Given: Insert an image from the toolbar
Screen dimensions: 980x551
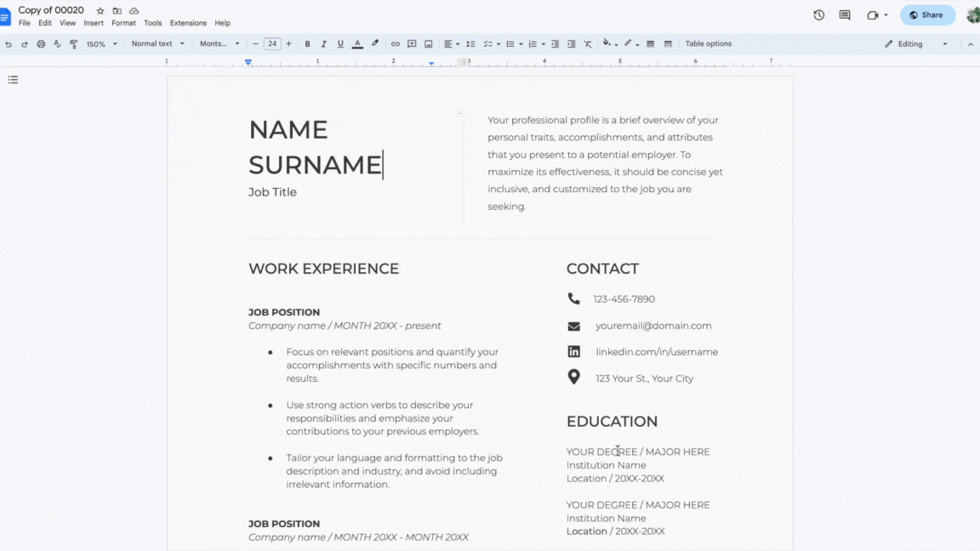Looking at the screenshot, I should click(x=428, y=43).
